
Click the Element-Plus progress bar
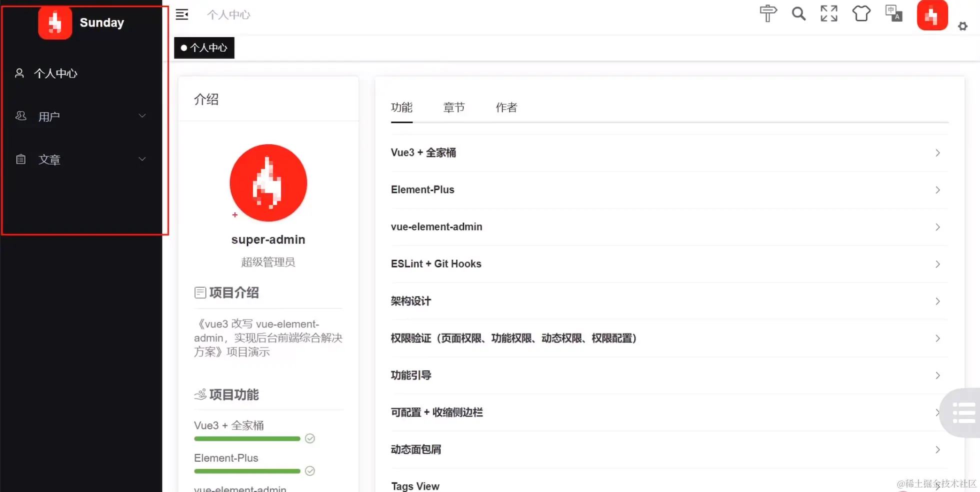(x=247, y=471)
